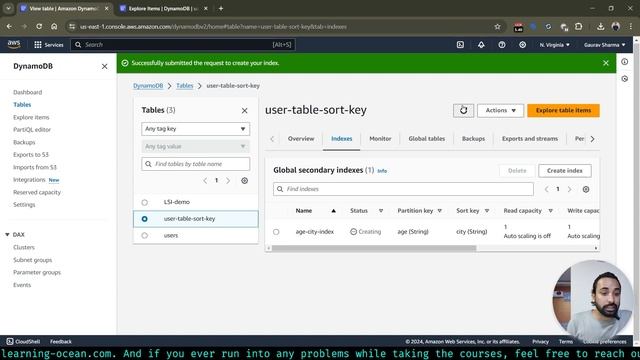Screen dimensions: 640x360
Task: Switch to Exports and streams tab
Action: [530, 139]
